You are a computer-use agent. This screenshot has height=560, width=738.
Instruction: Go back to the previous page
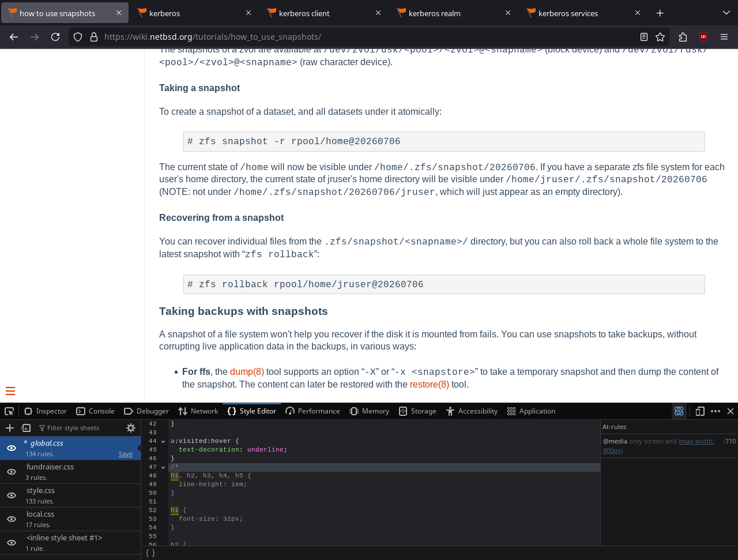click(14, 37)
